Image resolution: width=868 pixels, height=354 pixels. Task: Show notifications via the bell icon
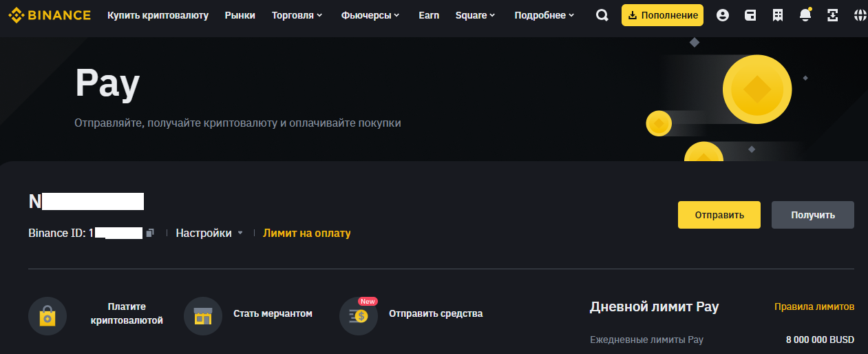click(805, 15)
